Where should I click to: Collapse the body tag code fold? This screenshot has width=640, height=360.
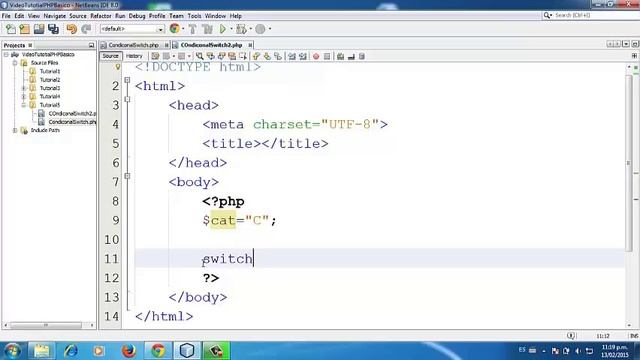tap(127, 176)
